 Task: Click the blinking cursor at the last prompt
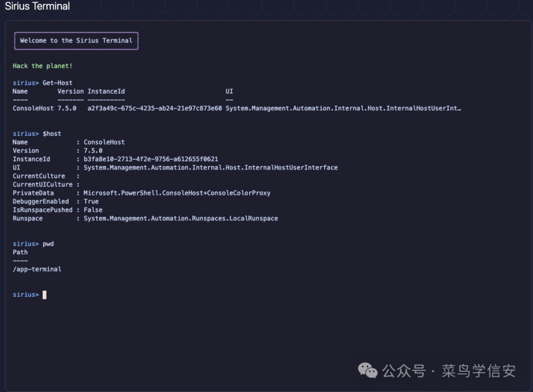point(44,295)
